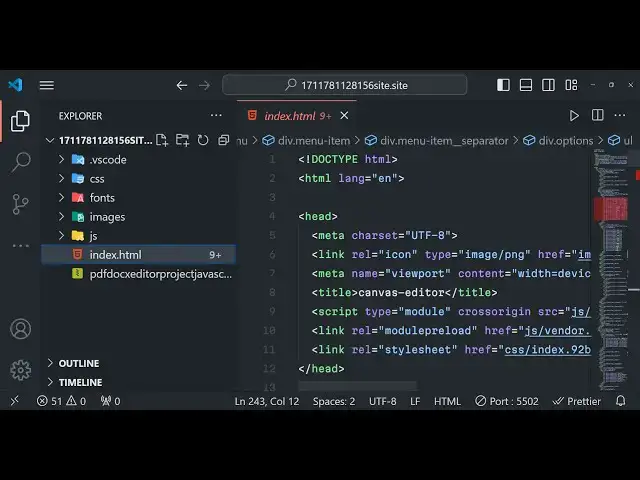Toggle bottom panel visibility
Viewport: 640px width, 480px height.
pos(525,85)
